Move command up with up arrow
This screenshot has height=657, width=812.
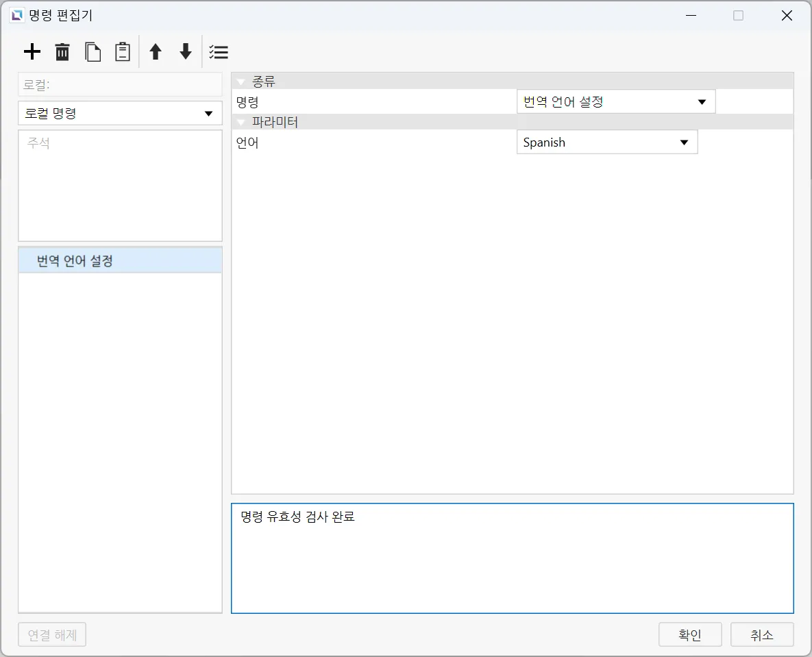pos(156,52)
